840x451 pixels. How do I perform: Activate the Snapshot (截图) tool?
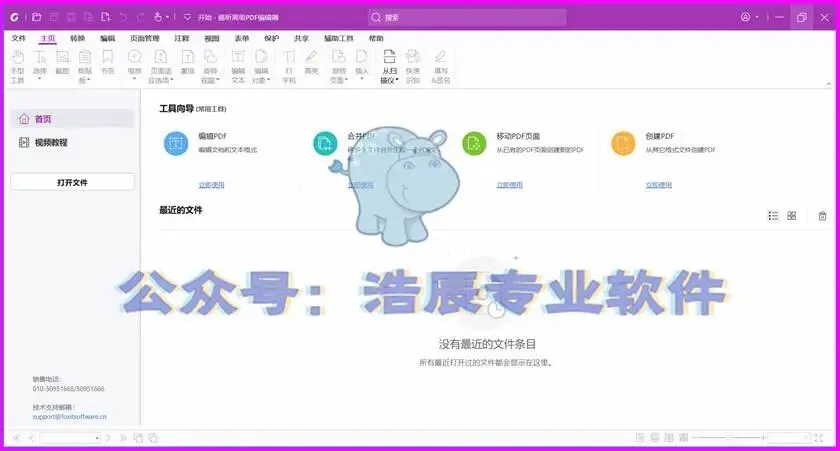(62, 62)
